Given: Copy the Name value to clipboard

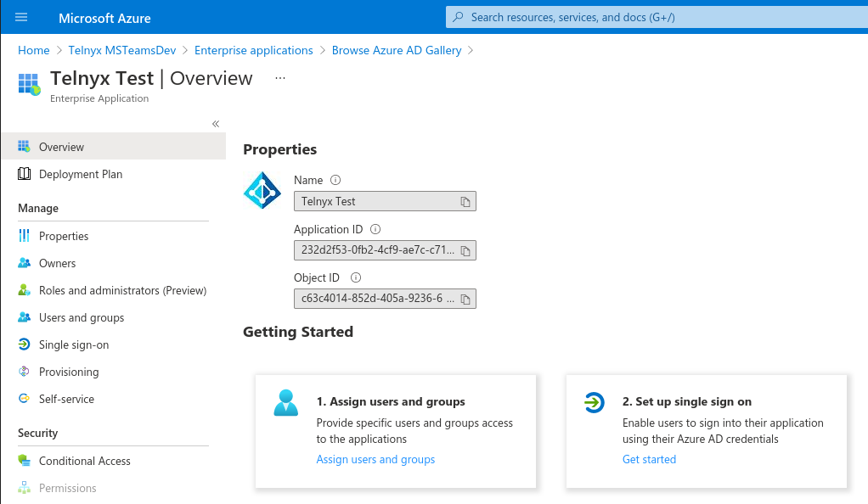Looking at the screenshot, I should coord(465,202).
